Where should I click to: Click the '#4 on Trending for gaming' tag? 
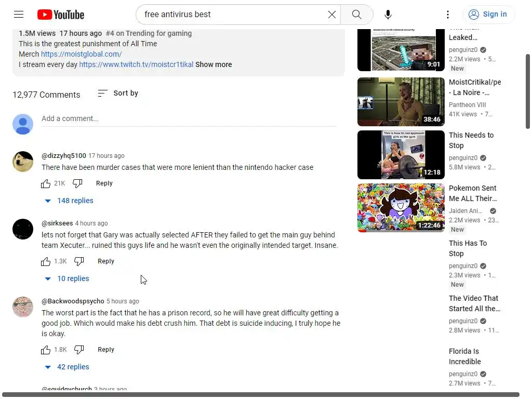coord(149,33)
